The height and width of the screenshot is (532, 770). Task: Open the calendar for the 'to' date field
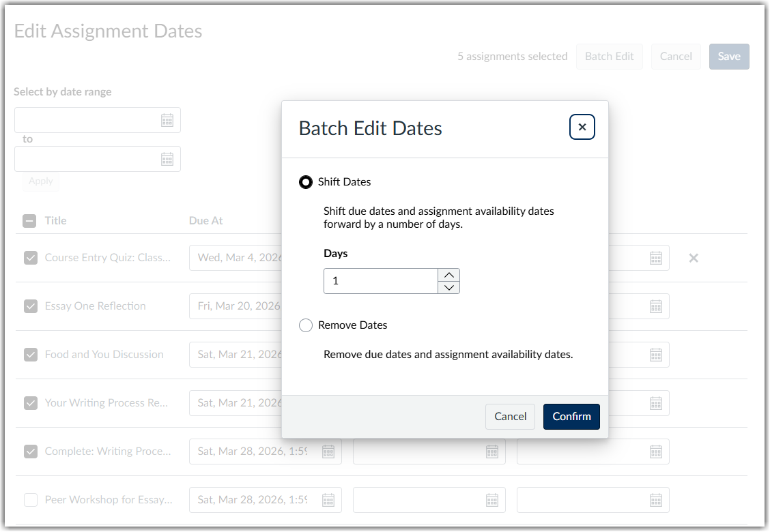tap(167, 159)
